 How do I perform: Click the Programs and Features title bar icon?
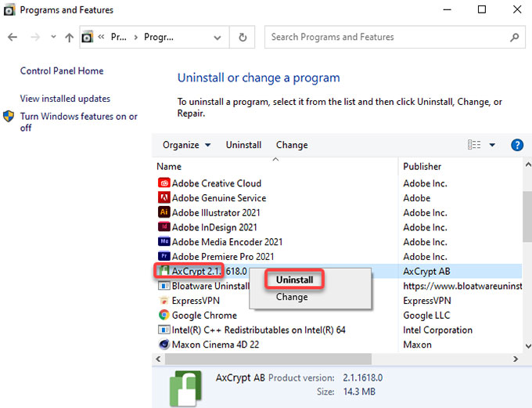click(9, 10)
